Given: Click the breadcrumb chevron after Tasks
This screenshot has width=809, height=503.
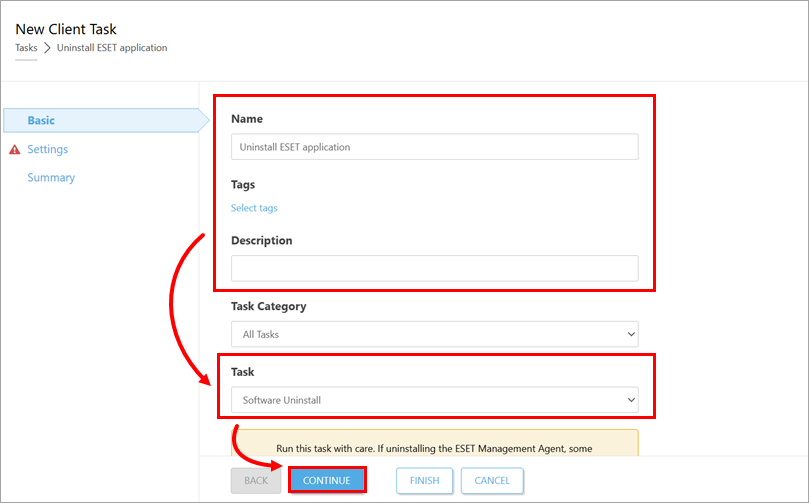Looking at the screenshot, I should click(x=47, y=48).
